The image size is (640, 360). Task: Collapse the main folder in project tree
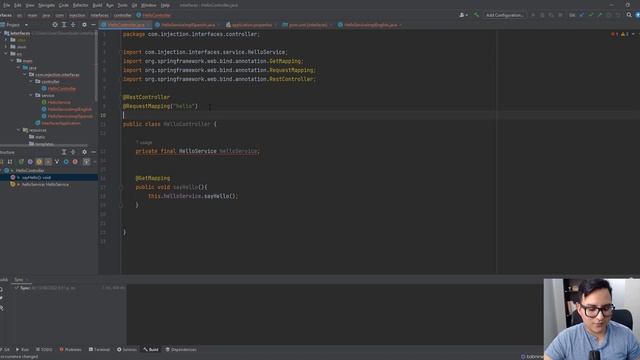[x=12, y=60]
